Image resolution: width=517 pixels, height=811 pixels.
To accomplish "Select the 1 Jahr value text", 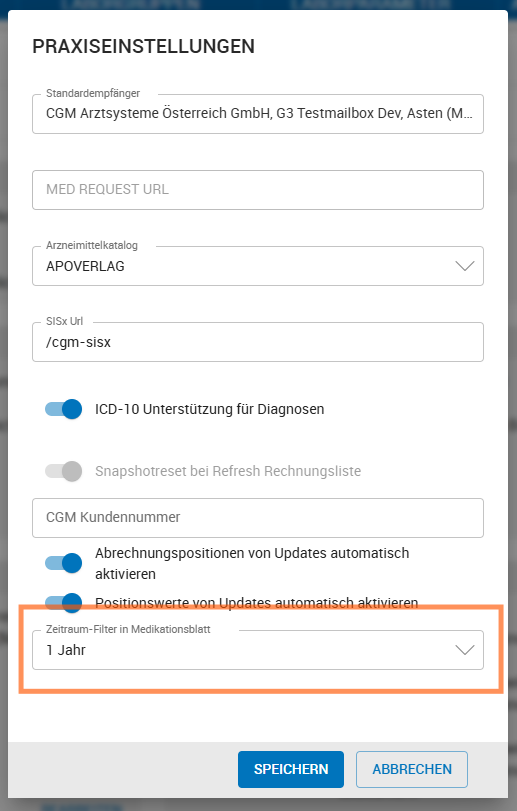I will 66,650.
